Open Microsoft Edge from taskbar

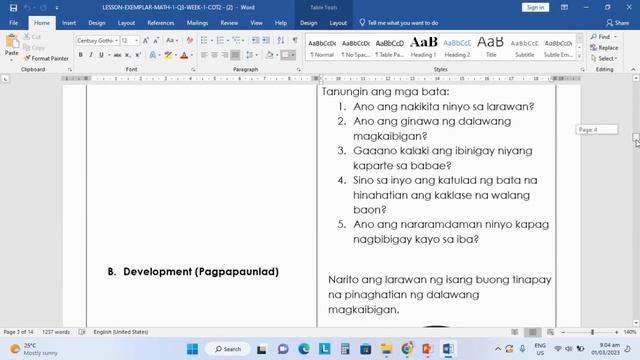pyautogui.click(x=304, y=349)
